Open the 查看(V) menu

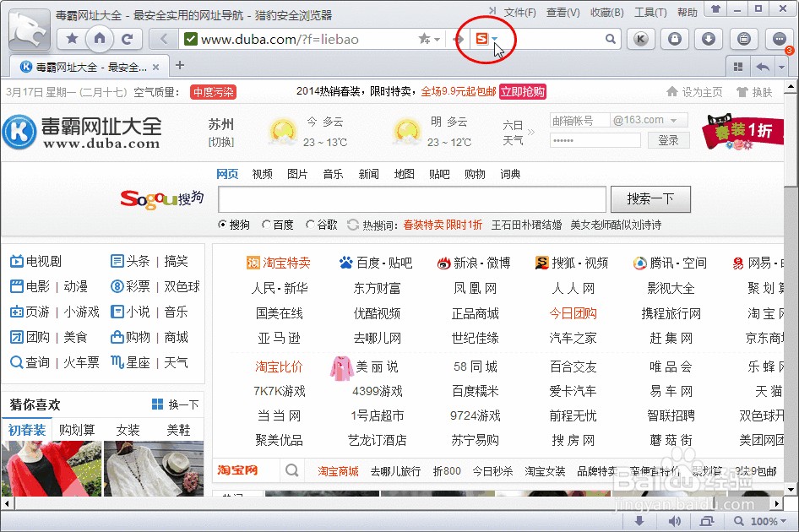563,12
